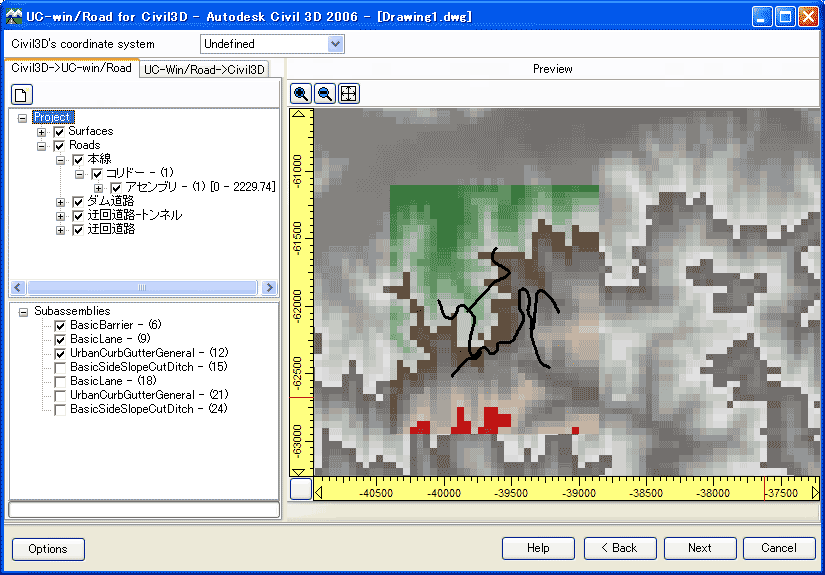Expand the ダム道路 node
The width and height of the screenshot is (825, 575).
61,202
